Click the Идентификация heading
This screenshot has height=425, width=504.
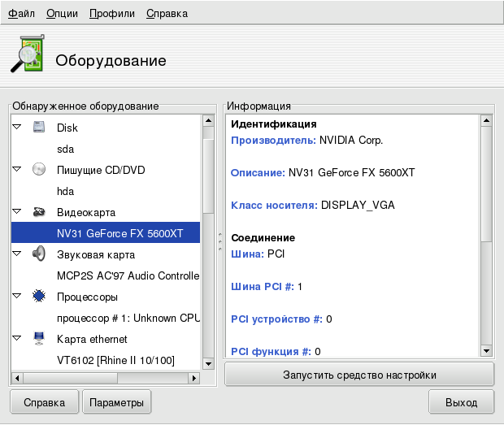[x=274, y=124]
